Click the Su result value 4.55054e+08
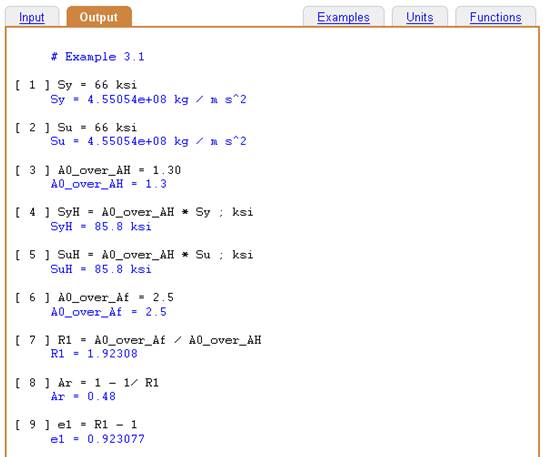 pos(127,141)
